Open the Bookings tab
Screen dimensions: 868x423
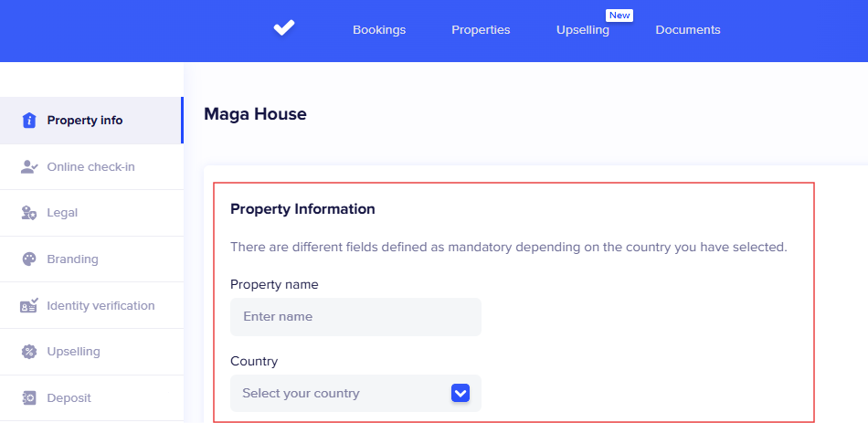(x=379, y=30)
